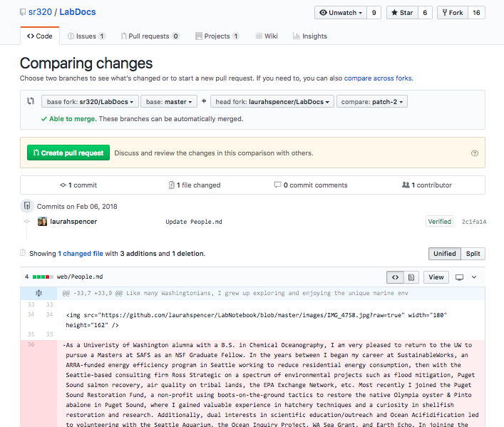This screenshot has height=427, width=504.
Task: Fork the LabDocs repository
Action: [453, 13]
